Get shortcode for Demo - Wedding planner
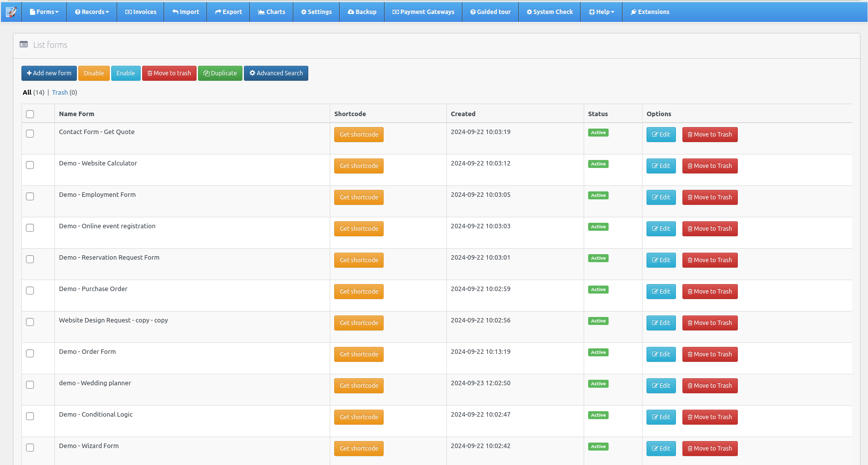 (359, 385)
